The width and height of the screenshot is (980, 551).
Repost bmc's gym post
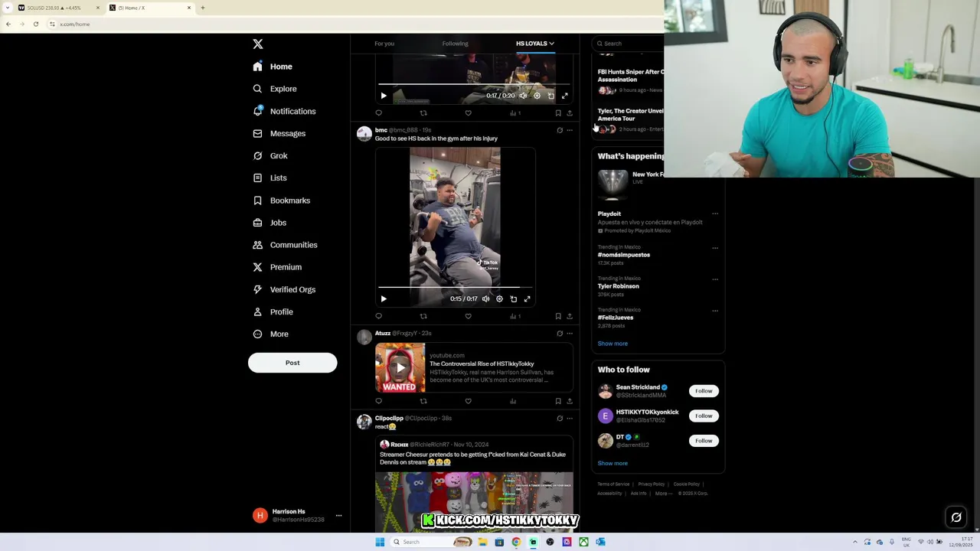click(423, 316)
